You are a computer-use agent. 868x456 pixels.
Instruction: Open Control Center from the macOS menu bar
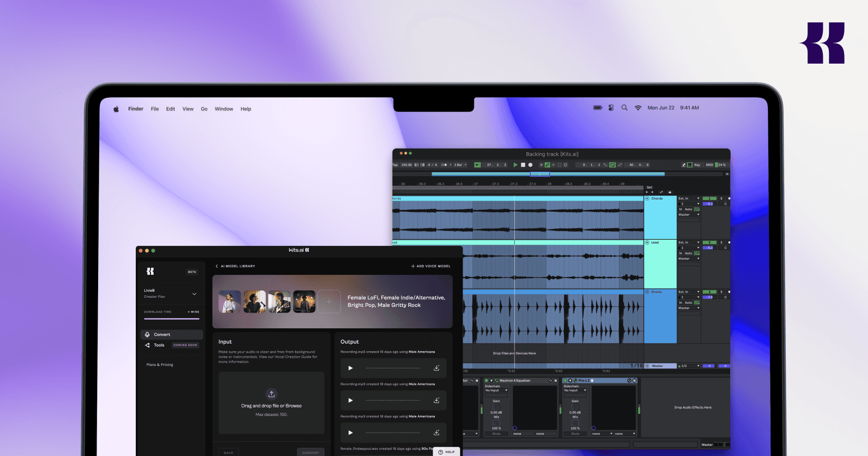pos(611,108)
